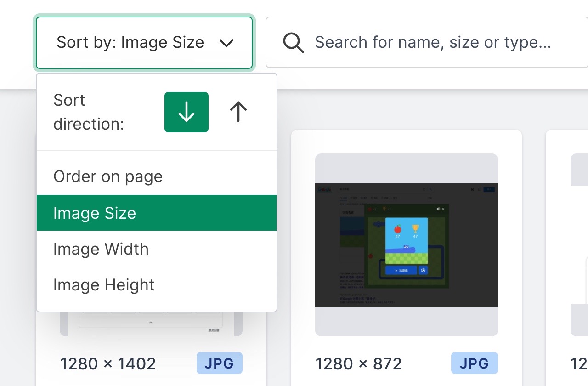Click the search magnifier icon
588x386 pixels.
point(293,43)
